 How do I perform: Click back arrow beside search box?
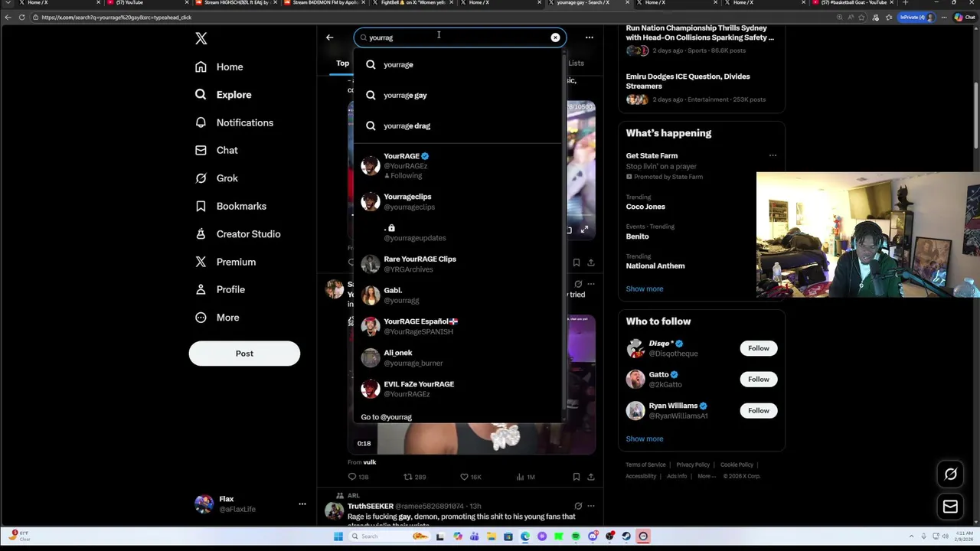329,37
